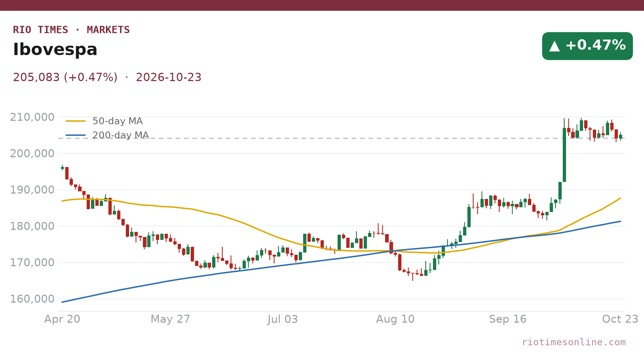
Task: Click the Sep 16 x-axis date label
Action: 508,319
